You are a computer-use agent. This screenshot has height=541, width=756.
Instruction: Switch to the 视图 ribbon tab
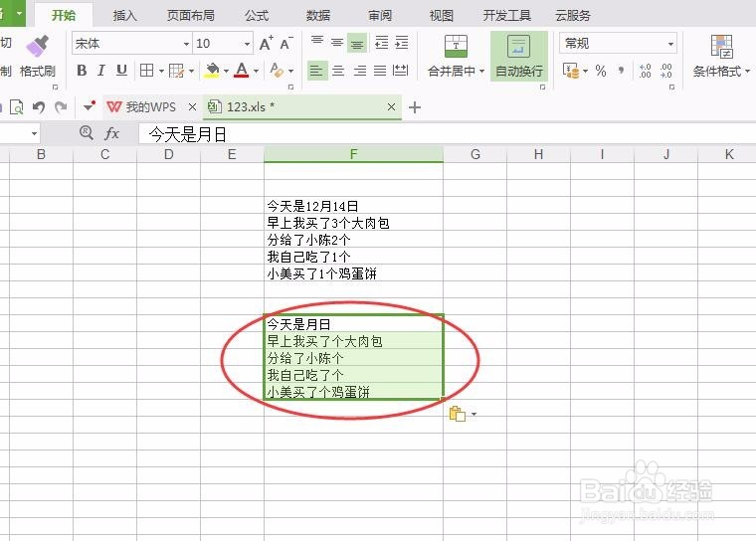click(441, 16)
